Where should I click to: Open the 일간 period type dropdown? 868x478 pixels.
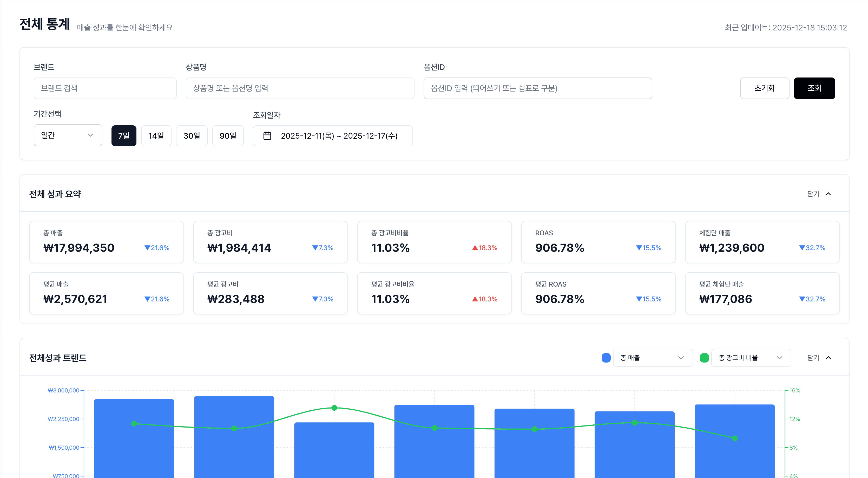click(x=68, y=135)
